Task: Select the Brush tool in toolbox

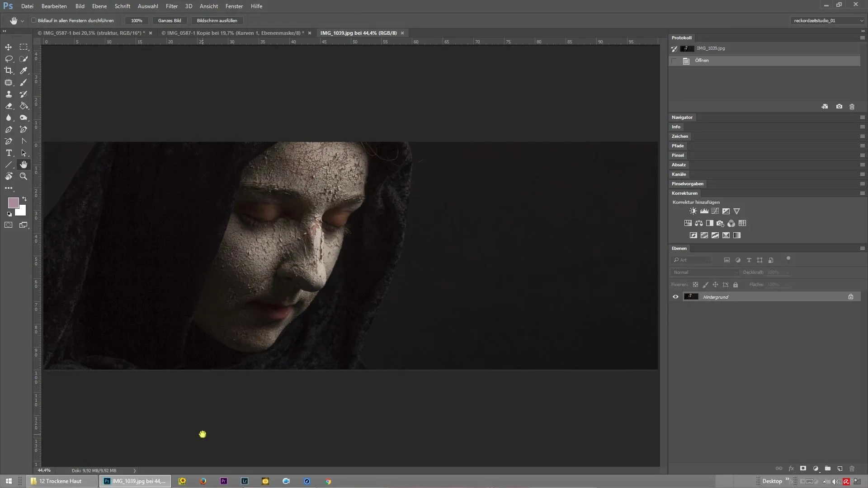Action: 24,82
